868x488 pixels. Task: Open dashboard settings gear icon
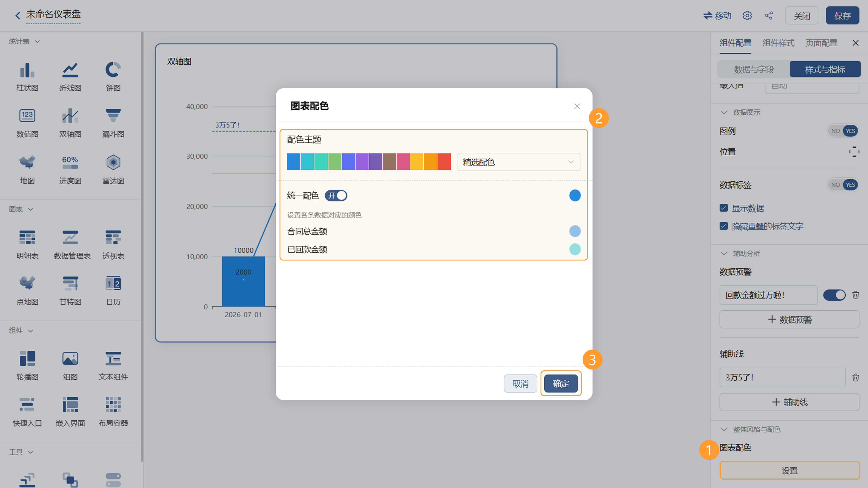pos(747,16)
